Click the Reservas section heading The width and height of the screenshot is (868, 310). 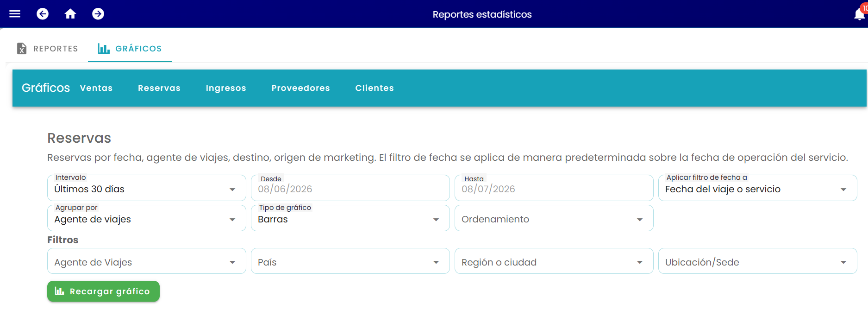pos(79,138)
